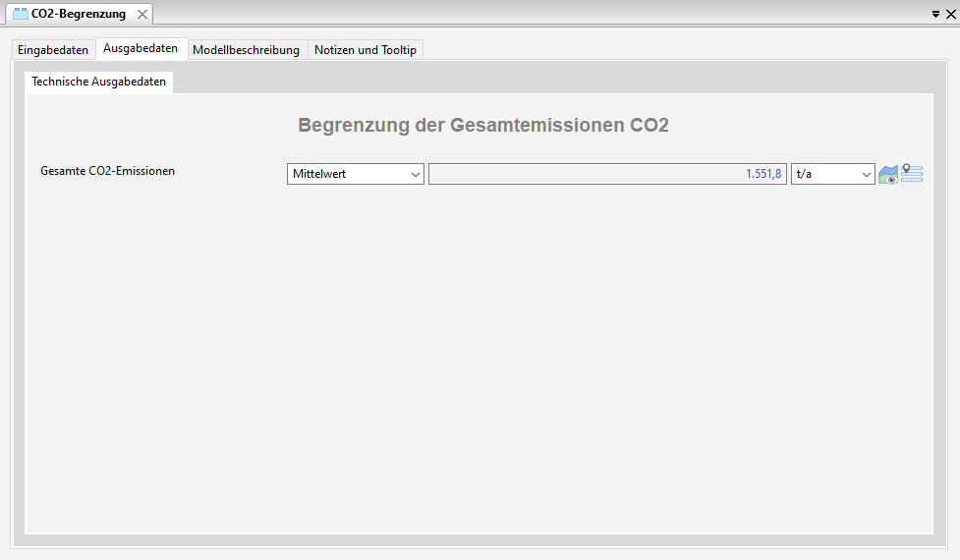Click the Begrenzung der Gesamtemissionen CO2 heading

(482, 126)
